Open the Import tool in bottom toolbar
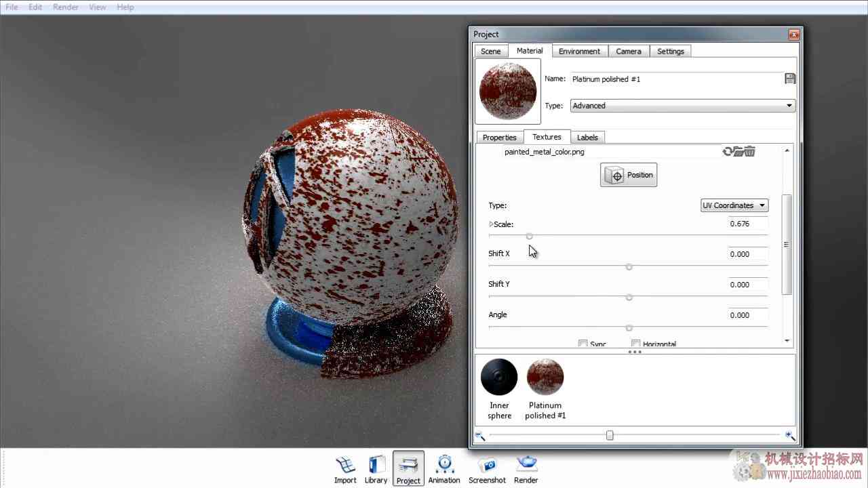This screenshot has height=488, width=868. pyautogui.click(x=345, y=469)
